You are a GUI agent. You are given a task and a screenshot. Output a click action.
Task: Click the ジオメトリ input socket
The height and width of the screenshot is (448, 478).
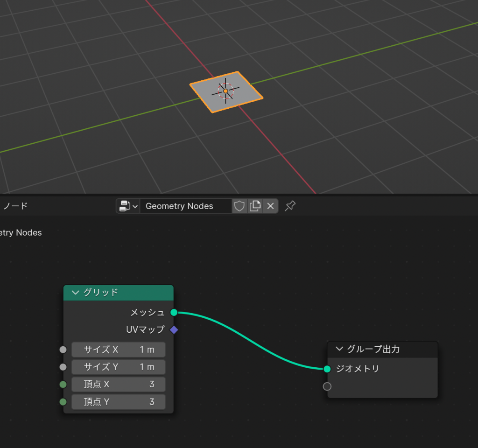pyautogui.click(x=327, y=369)
